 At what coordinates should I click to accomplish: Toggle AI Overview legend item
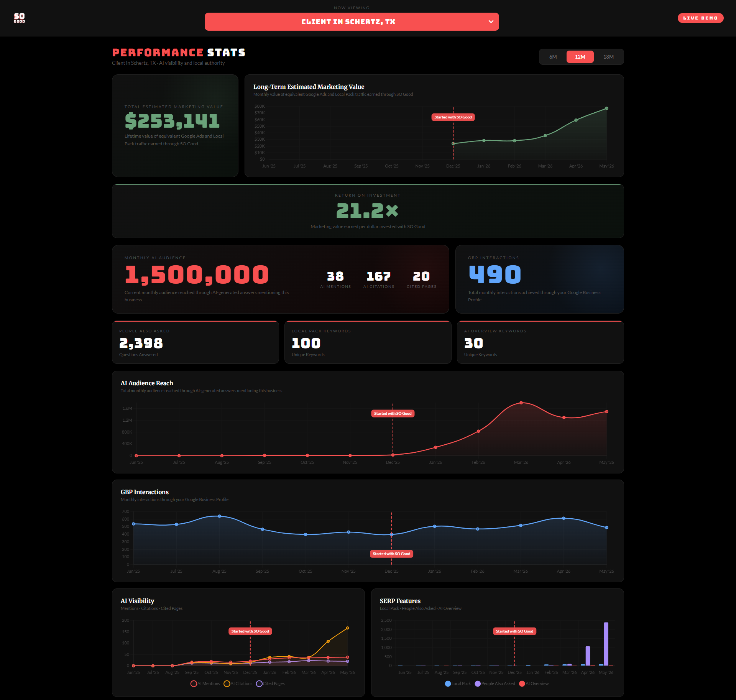(534, 684)
